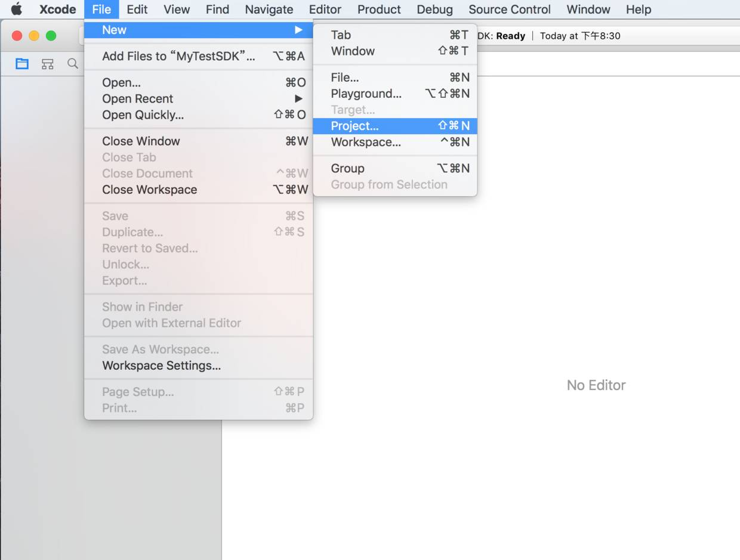Create a new Window from submenu
Image resolution: width=740 pixels, height=560 pixels.
pos(395,51)
